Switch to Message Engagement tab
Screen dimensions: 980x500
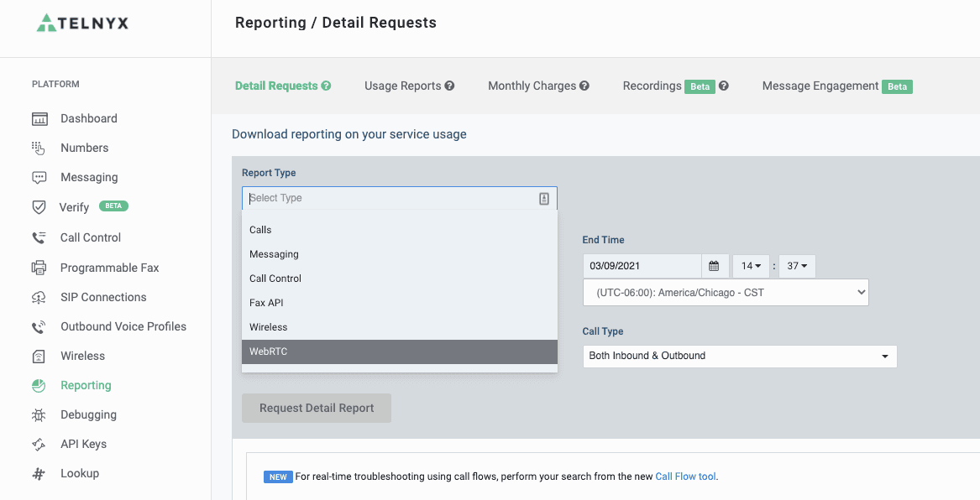click(x=820, y=86)
